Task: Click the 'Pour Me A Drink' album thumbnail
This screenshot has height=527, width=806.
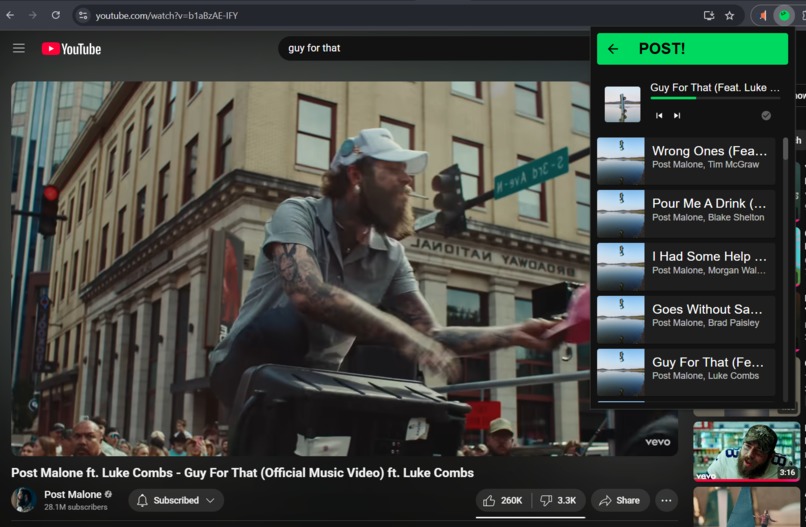Action: click(x=620, y=213)
